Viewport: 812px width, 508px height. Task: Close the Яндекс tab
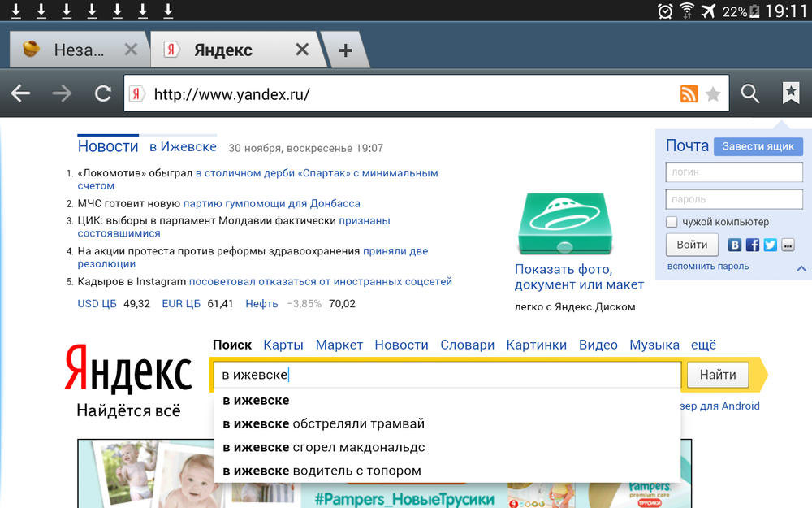click(302, 50)
